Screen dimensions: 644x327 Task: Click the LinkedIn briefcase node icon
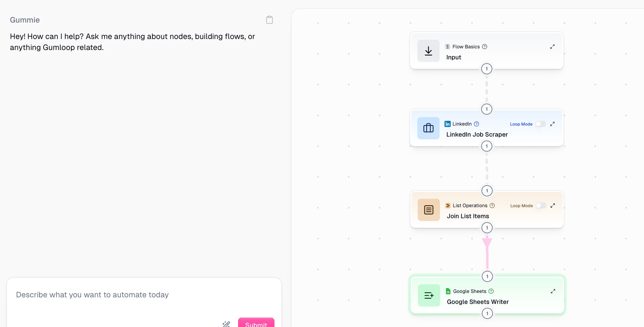[x=428, y=128]
